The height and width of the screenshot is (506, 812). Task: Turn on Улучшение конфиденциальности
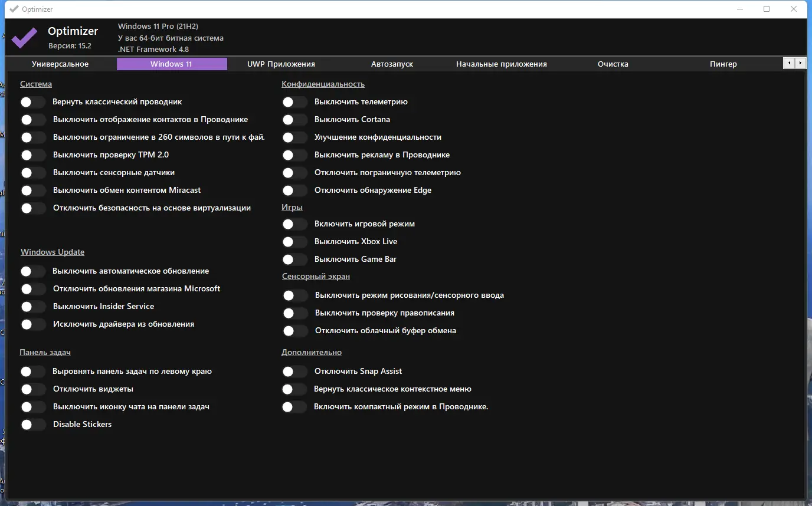[295, 137]
